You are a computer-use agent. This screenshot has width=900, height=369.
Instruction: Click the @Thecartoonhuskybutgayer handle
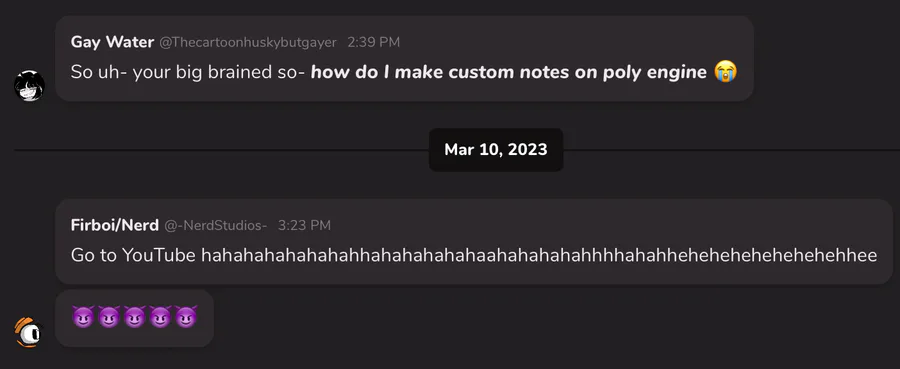(247, 42)
